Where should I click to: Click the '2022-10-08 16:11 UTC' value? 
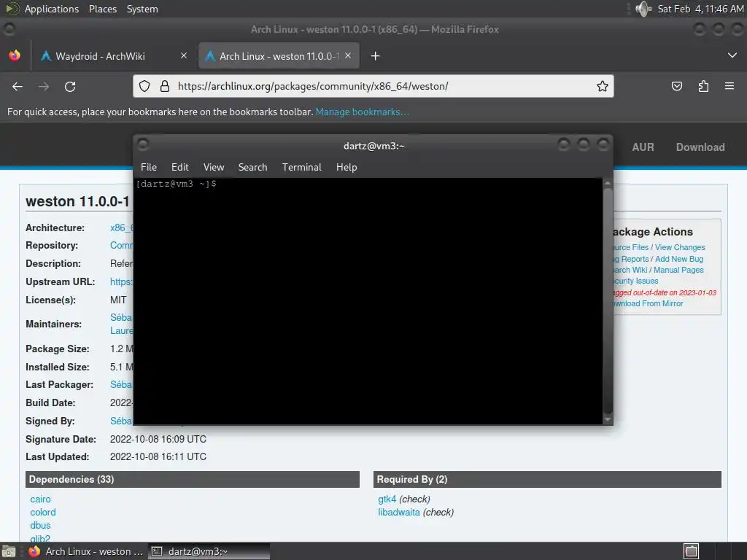(158, 456)
